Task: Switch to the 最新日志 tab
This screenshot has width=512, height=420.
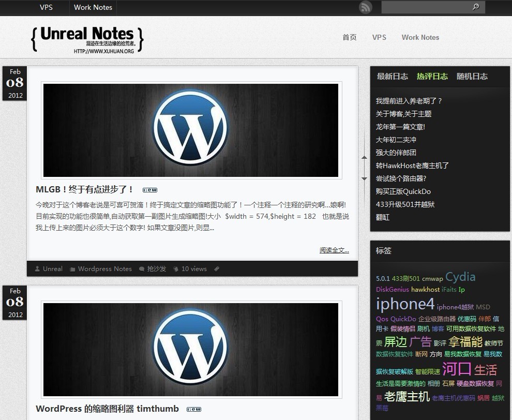Action: (392, 77)
